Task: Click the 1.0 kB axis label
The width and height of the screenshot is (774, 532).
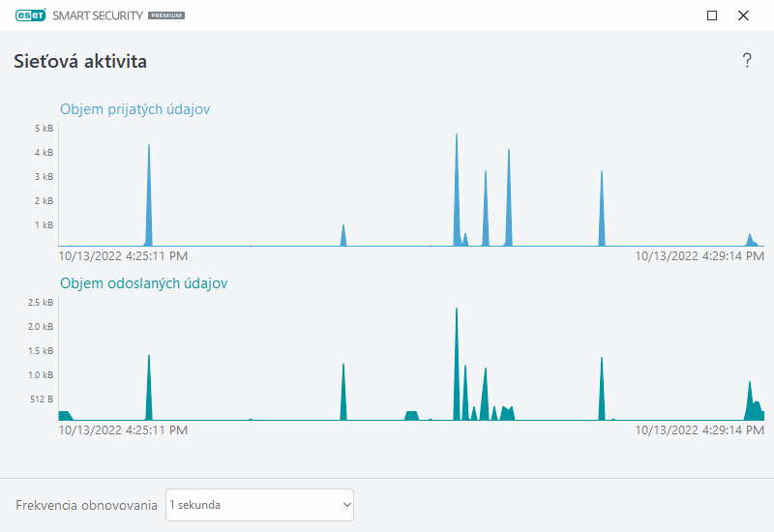Action: point(41,375)
